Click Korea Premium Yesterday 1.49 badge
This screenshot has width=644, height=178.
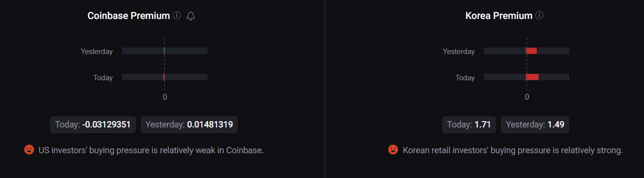(535, 125)
